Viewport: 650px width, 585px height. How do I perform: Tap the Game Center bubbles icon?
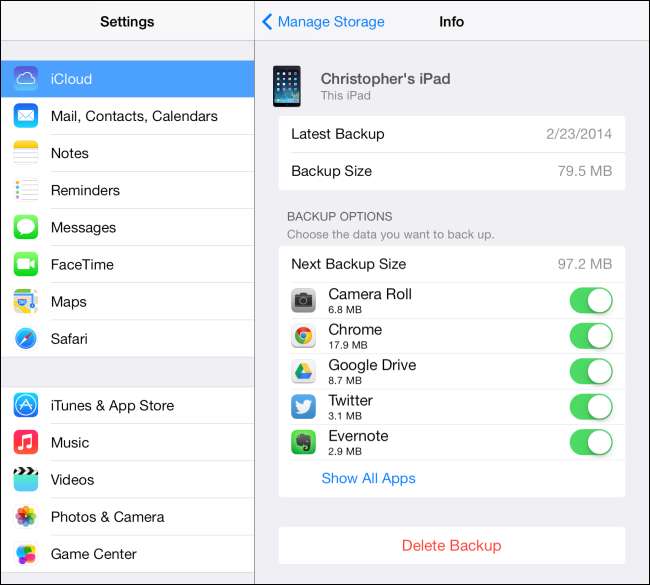point(26,553)
